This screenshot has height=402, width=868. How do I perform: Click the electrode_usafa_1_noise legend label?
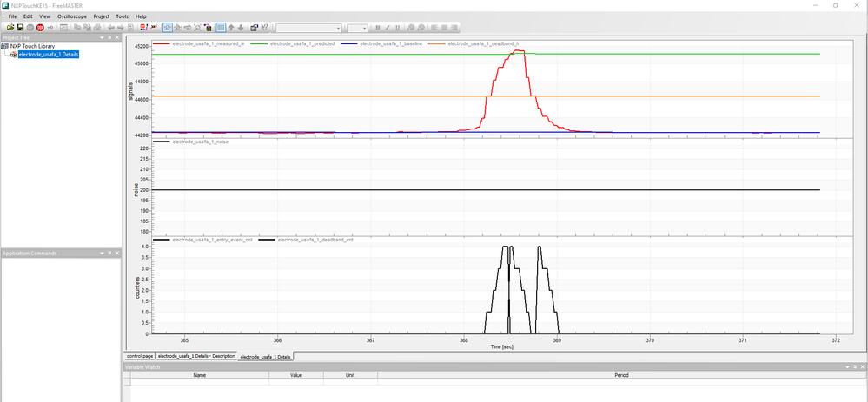[201, 142]
